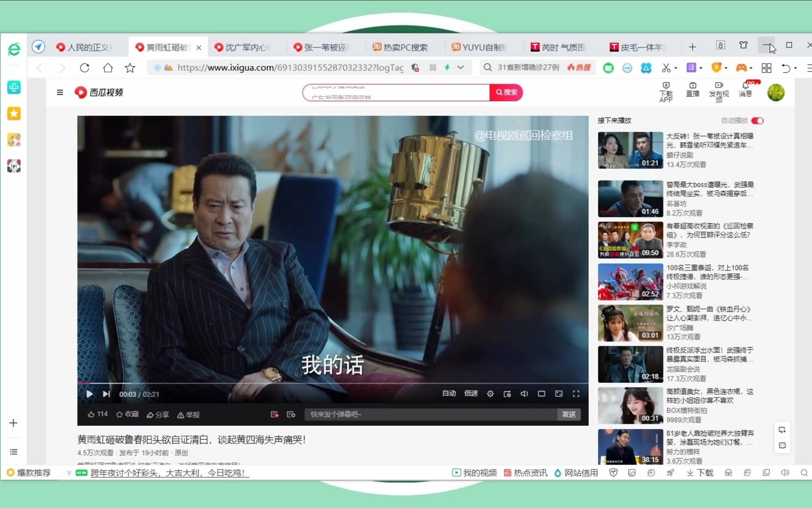This screenshot has height=508, width=812.
Task: Toggle danmaku display on or off
Action: click(x=275, y=414)
